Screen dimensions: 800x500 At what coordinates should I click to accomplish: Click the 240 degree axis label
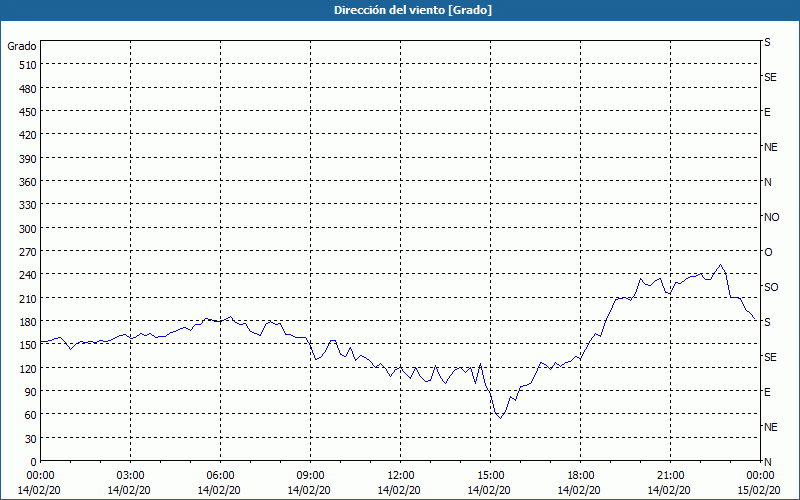28,275
